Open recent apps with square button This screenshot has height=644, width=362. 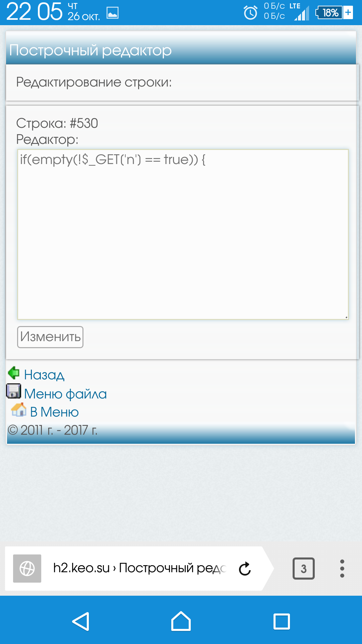(282, 622)
